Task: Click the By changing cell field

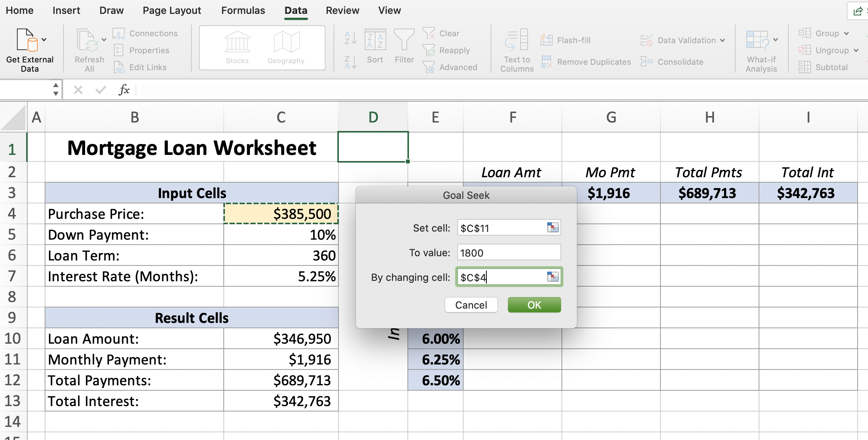Action: coord(509,277)
